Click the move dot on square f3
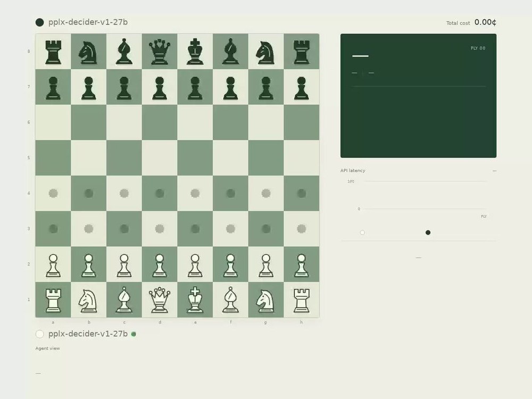 [230, 229]
